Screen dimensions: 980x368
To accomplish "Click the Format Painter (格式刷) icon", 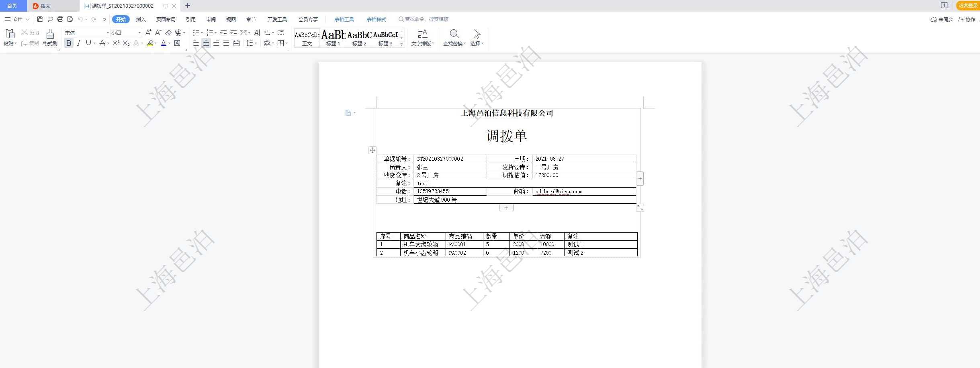I will [50, 37].
